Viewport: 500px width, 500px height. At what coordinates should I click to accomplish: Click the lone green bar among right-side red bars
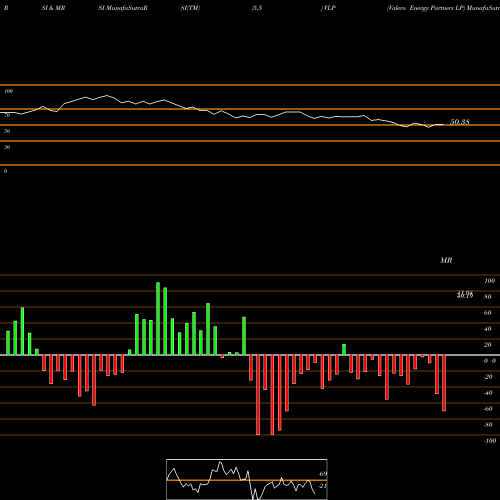[x=344, y=350]
